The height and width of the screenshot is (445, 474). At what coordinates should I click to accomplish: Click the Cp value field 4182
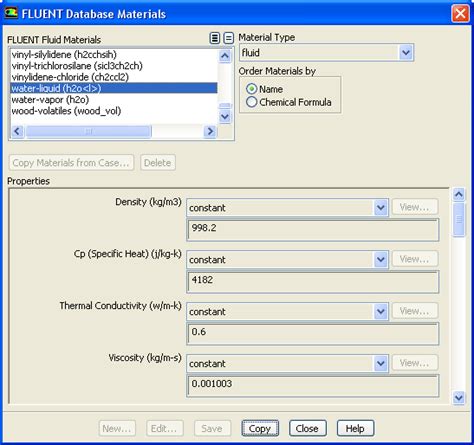click(313, 282)
